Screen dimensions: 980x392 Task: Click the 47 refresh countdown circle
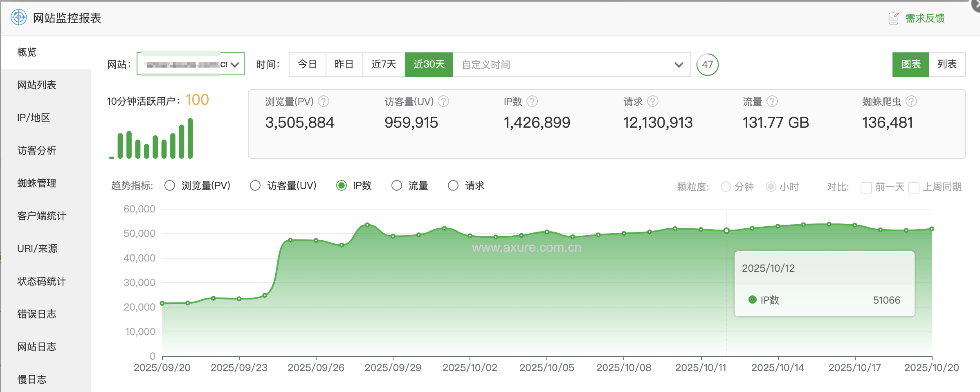[x=707, y=65]
